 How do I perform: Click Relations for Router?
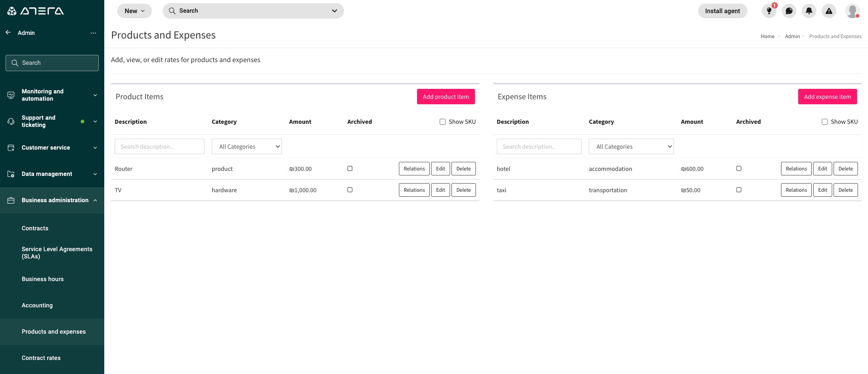tap(414, 169)
